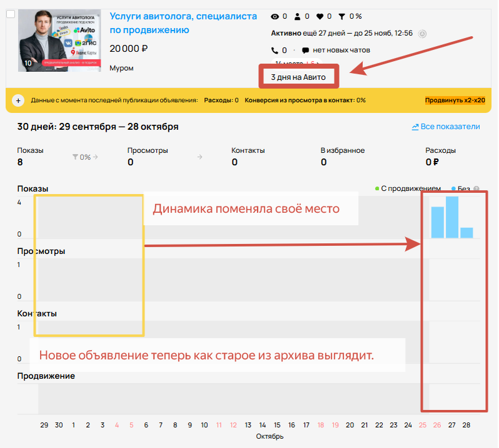Click blue «Без» legend dot
Viewport: 499px width, 448px height.
[453, 188]
